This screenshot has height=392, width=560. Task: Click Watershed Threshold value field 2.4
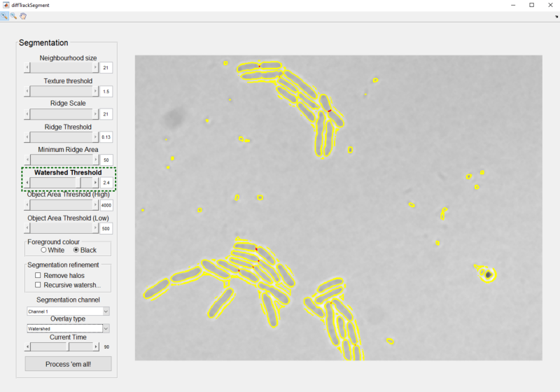[106, 183]
